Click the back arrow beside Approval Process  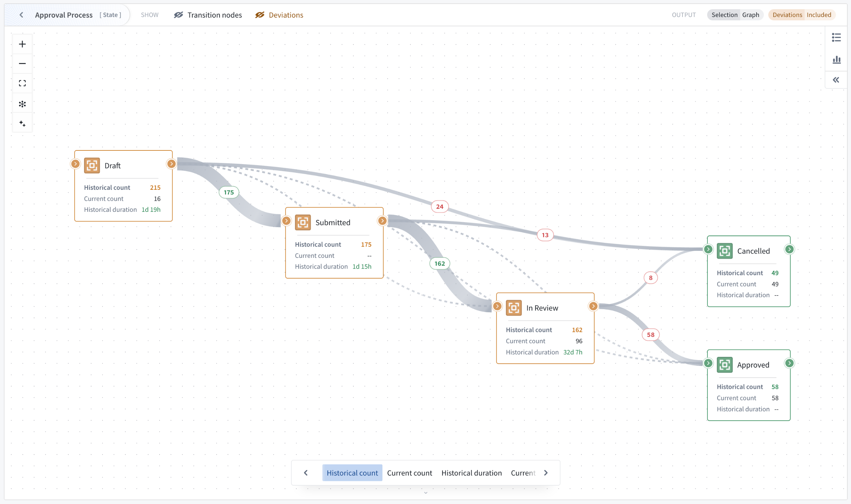click(21, 15)
